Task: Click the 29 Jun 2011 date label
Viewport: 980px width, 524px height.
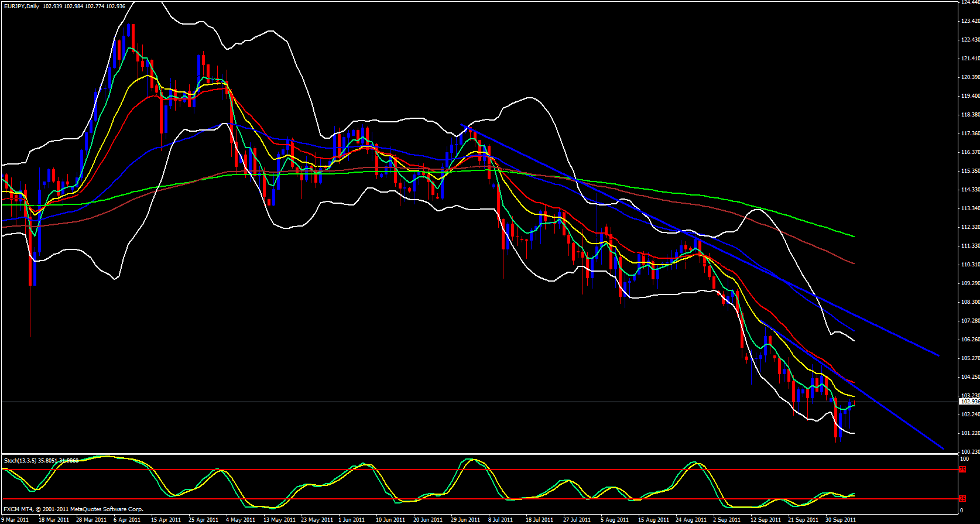Action: coord(465,520)
